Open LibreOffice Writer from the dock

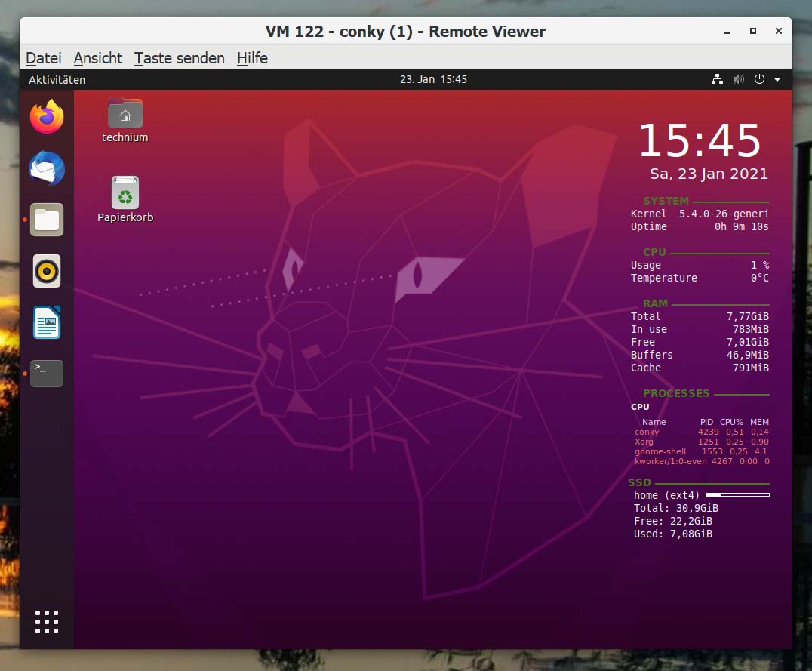46,322
